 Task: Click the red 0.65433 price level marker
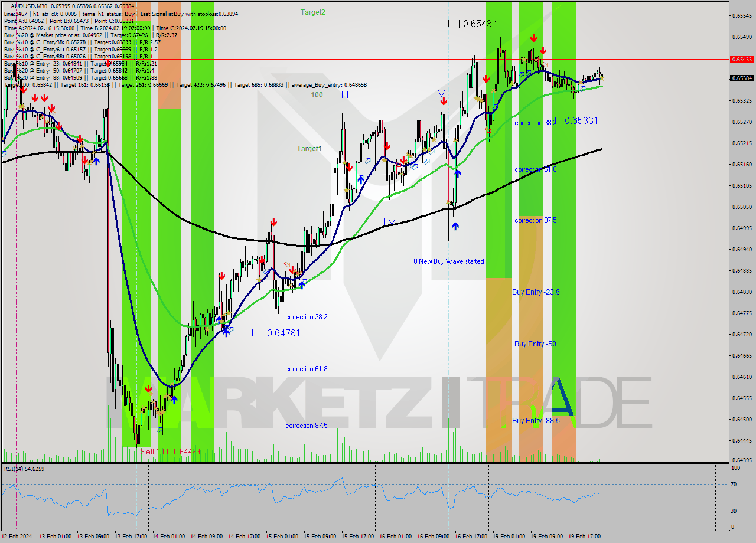(742, 59)
